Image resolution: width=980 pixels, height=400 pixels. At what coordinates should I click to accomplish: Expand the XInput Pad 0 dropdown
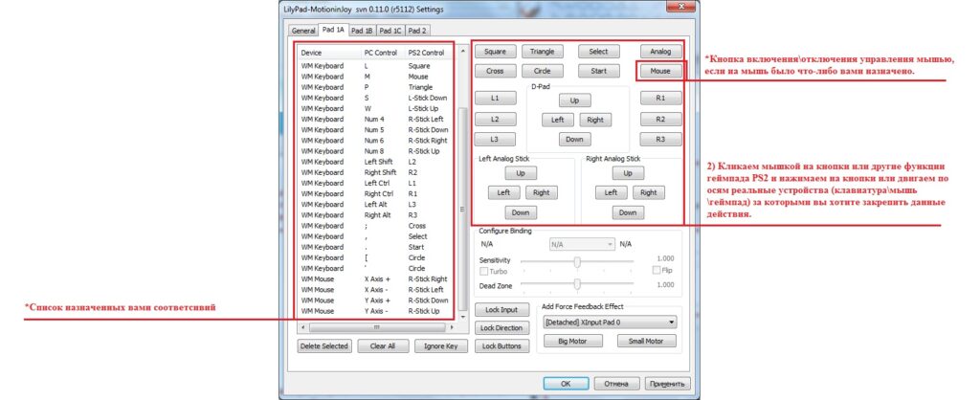(608, 322)
